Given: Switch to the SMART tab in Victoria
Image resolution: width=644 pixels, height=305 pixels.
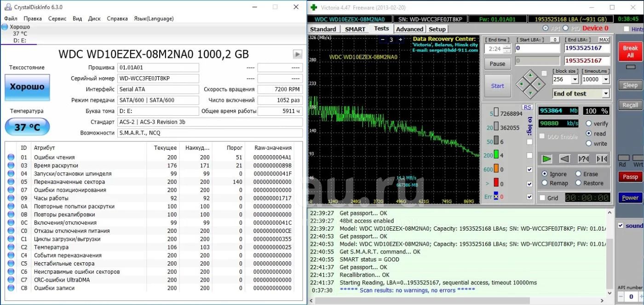Looking at the screenshot, I should click(x=355, y=29).
